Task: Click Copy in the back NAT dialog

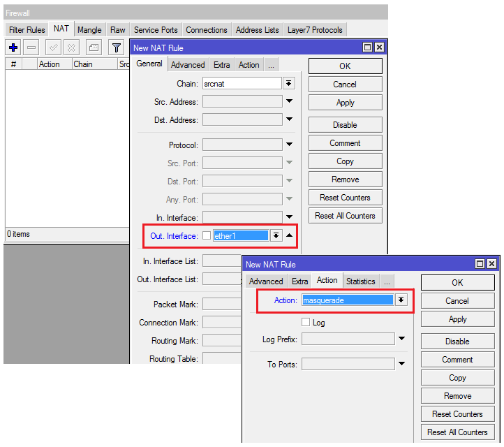Action: pos(346,161)
